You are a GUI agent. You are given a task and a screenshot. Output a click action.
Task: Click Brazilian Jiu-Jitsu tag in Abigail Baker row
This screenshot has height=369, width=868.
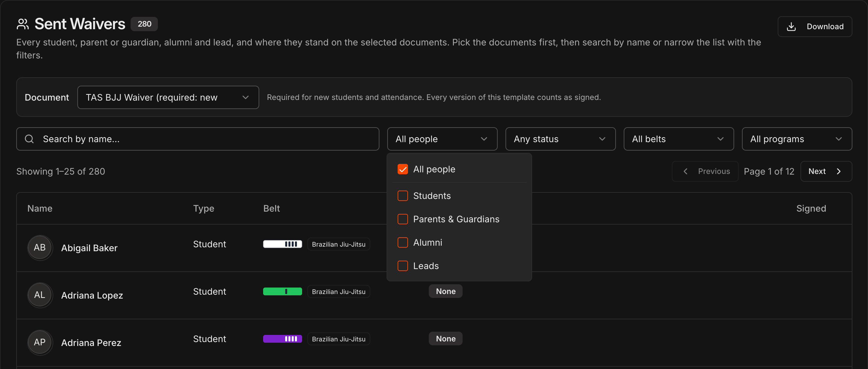338,244
